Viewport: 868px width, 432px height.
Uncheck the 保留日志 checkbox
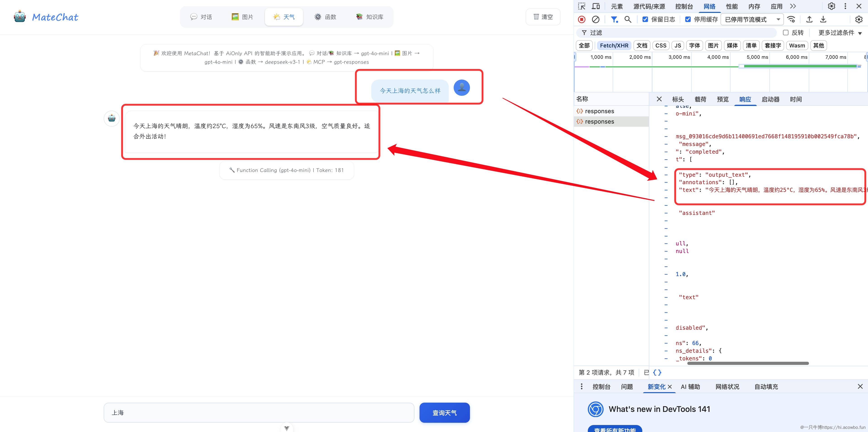(x=645, y=19)
